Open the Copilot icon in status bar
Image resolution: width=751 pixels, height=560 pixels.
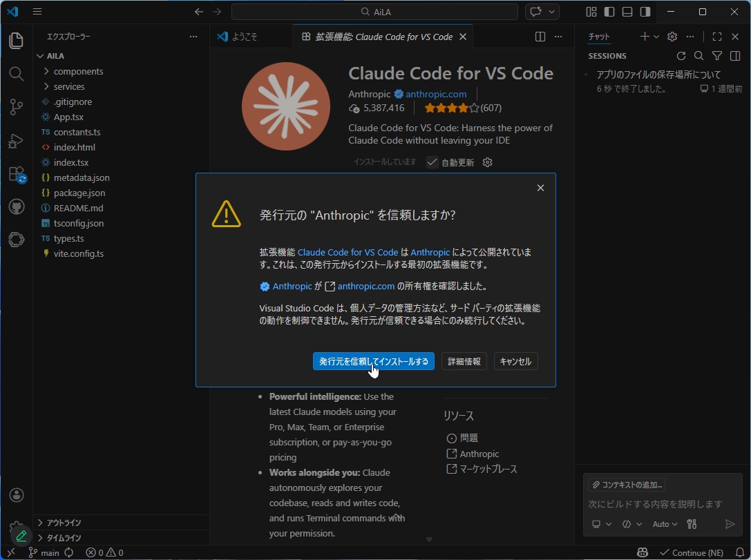643,552
